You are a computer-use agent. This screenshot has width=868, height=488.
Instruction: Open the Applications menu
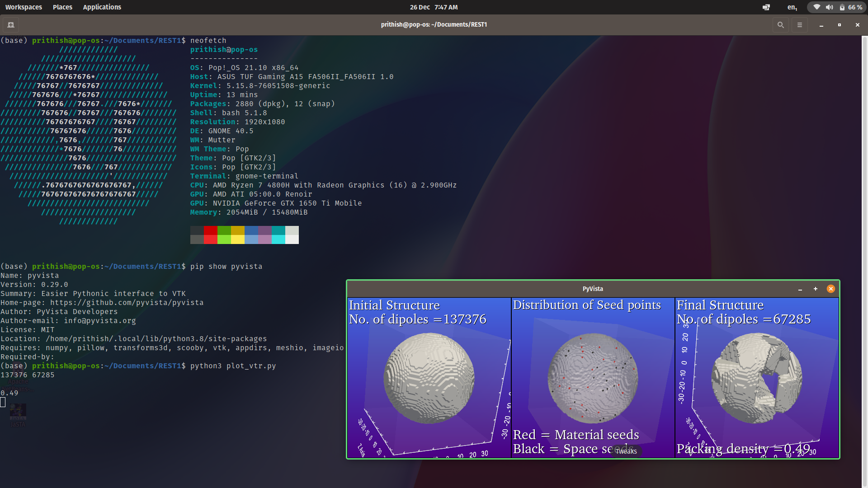(102, 7)
